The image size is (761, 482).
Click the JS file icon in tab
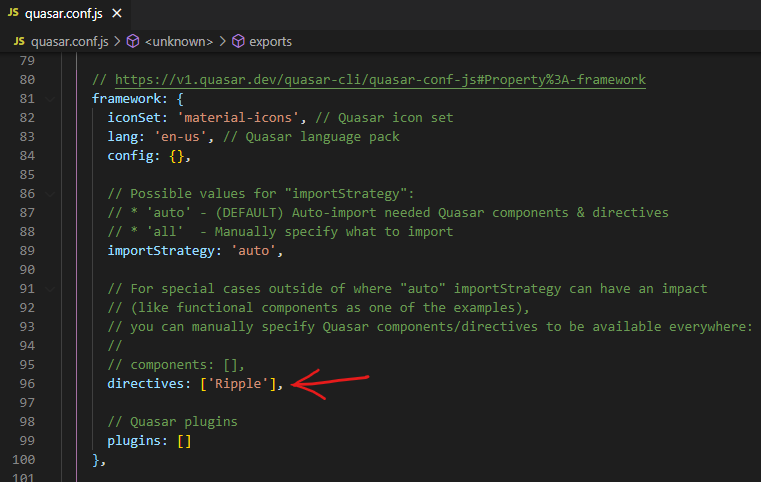(x=13, y=13)
